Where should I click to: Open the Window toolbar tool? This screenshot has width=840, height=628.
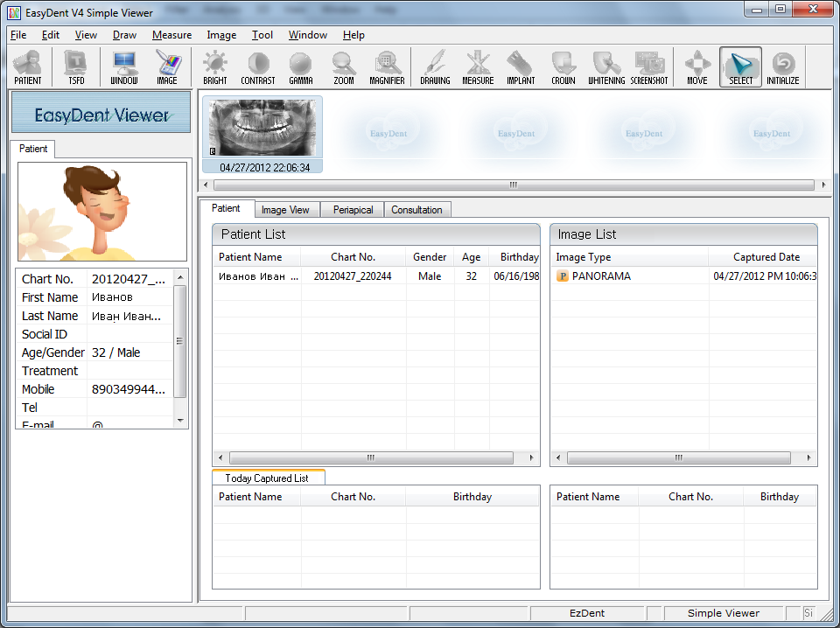[x=124, y=67]
